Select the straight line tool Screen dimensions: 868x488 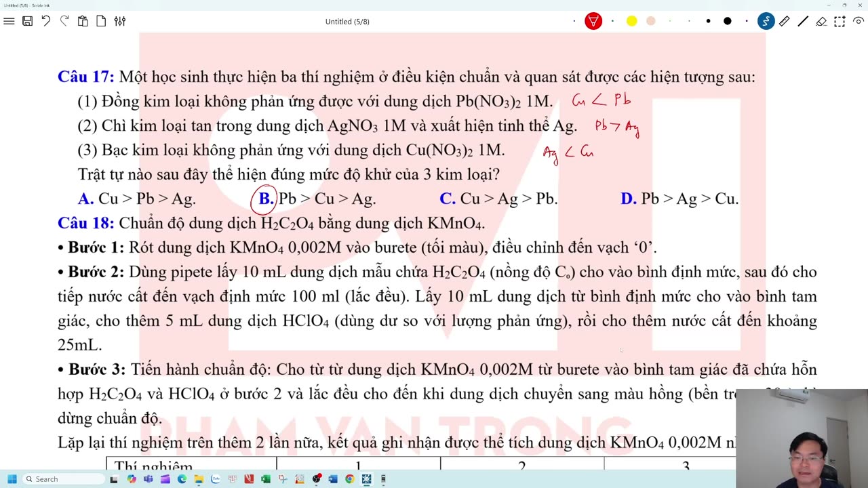pyautogui.click(x=803, y=21)
